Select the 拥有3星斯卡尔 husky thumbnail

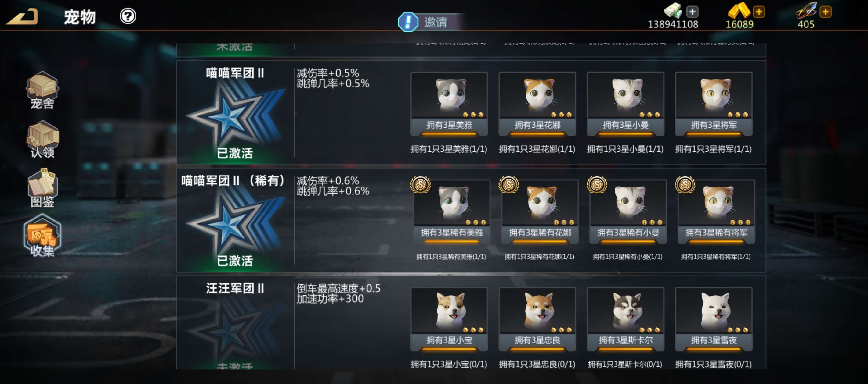625,319
